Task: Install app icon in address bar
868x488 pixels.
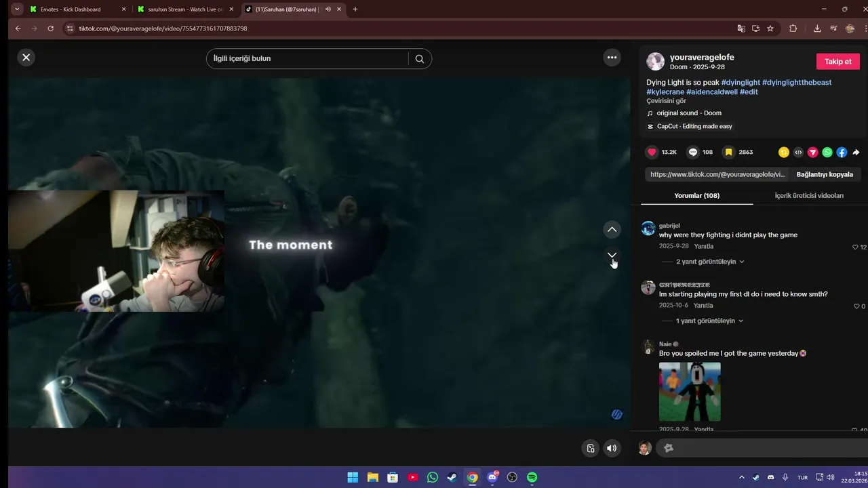Action: tap(755, 28)
